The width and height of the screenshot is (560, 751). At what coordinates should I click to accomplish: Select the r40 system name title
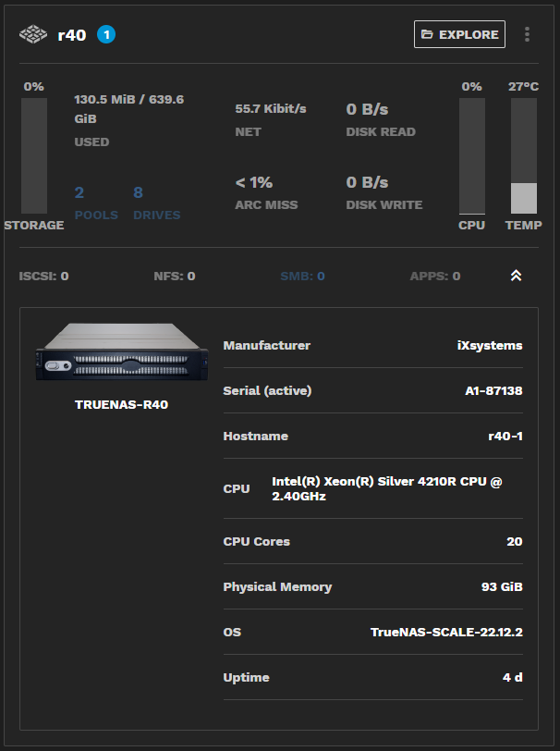(71, 35)
